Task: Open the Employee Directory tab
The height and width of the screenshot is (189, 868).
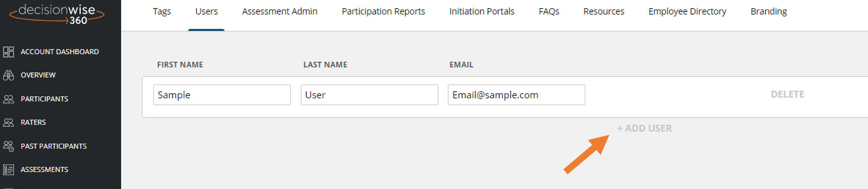Action: click(687, 11)
